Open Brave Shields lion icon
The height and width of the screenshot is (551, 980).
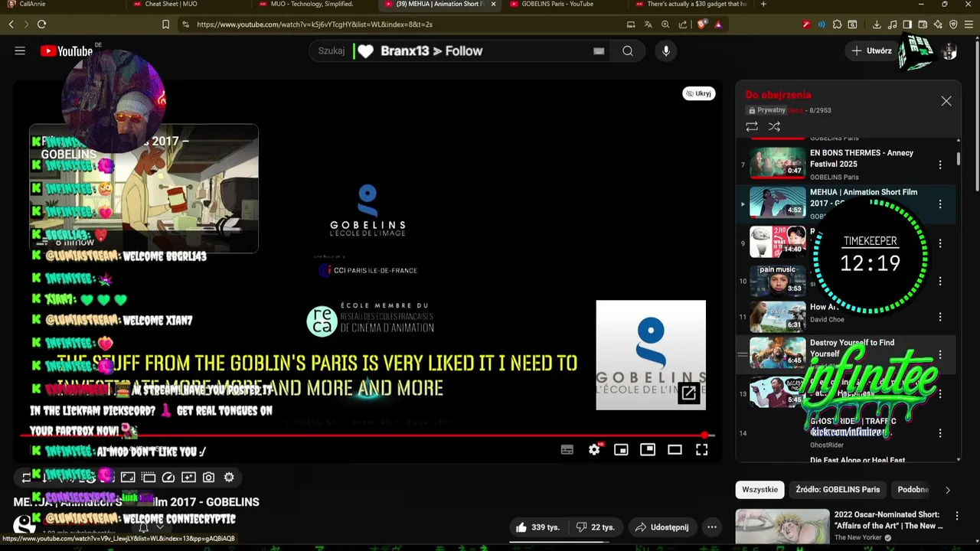(701, 24)
